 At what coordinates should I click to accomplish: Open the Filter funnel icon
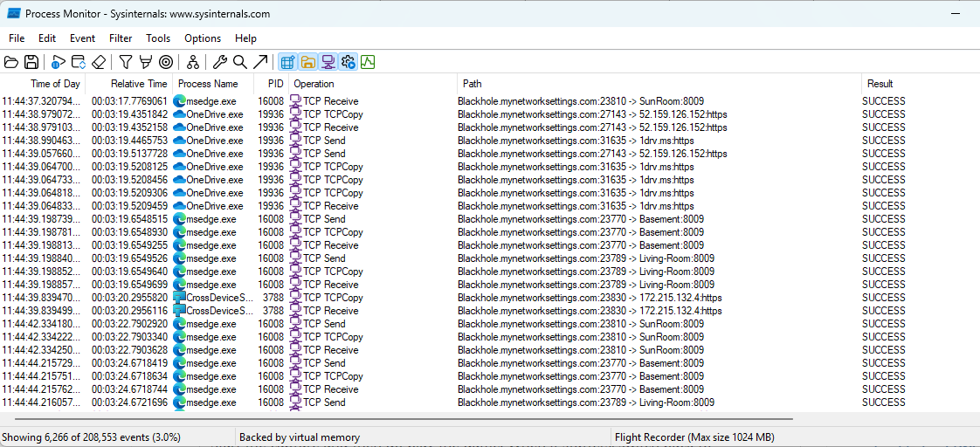[x=126, y=62]
